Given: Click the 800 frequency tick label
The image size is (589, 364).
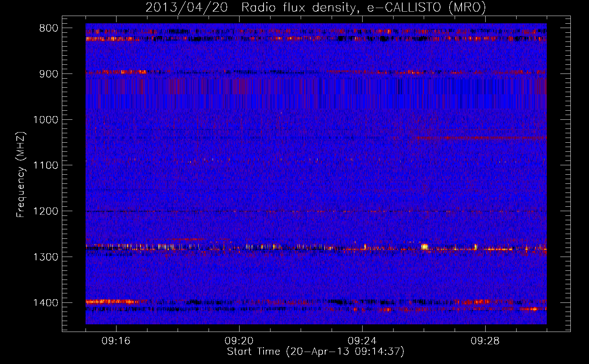Looking at the screenshot, I should [49, 28].
